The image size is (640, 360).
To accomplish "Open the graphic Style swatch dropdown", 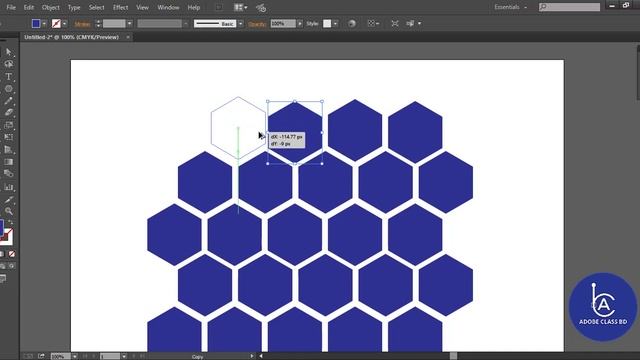I will 335,24.
